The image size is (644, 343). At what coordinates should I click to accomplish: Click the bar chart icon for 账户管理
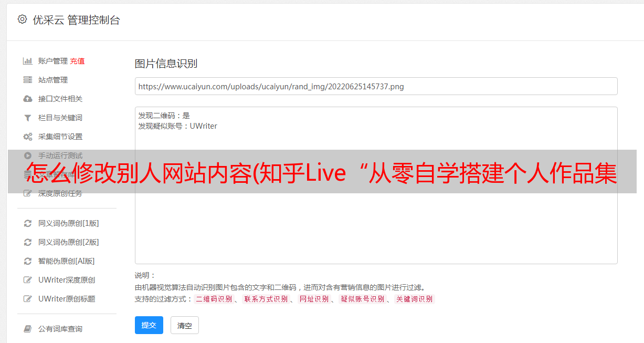(28, 61)
